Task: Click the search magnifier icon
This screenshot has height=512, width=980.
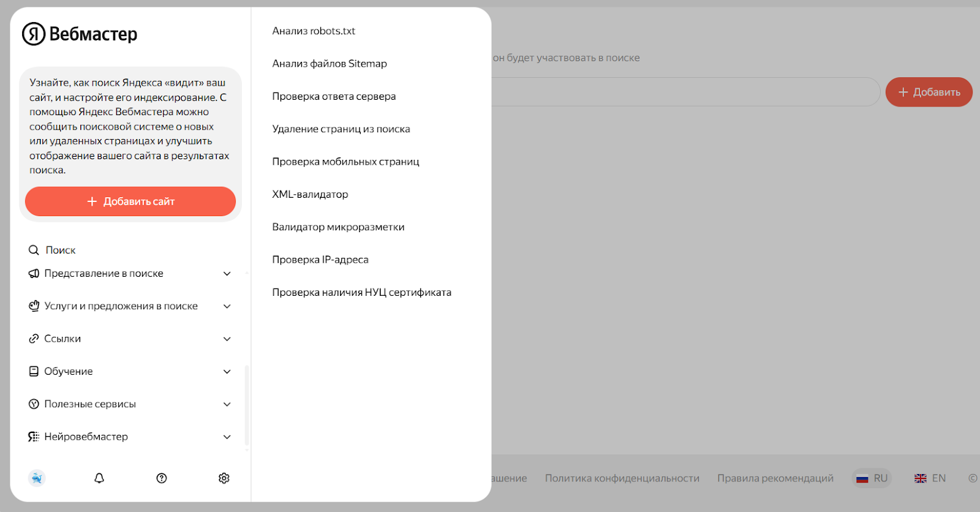Action: pos(34,250)
